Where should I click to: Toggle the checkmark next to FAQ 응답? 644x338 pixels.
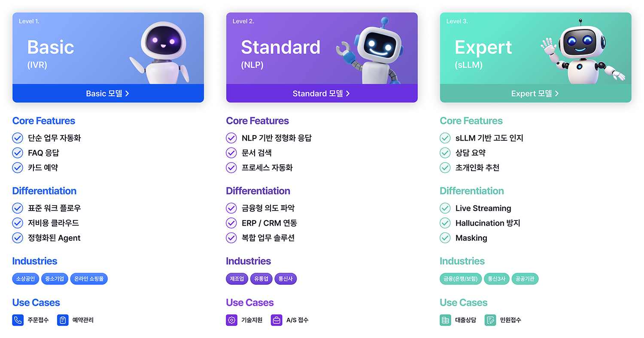click(x=18, y=153)
